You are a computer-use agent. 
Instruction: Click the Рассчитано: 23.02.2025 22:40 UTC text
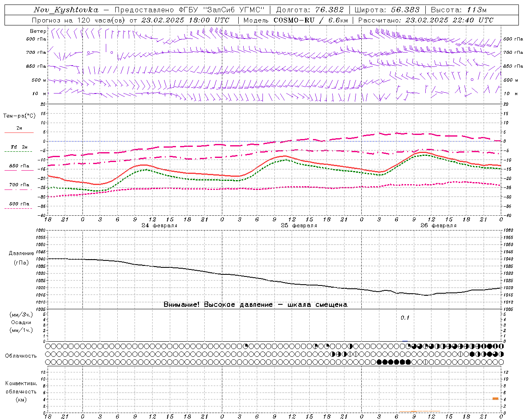[426, 20]
